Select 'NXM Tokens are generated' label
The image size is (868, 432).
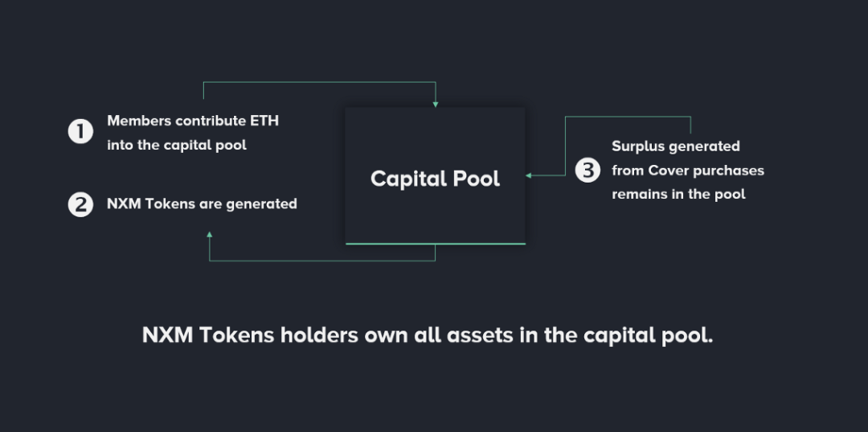click(202, 204)
